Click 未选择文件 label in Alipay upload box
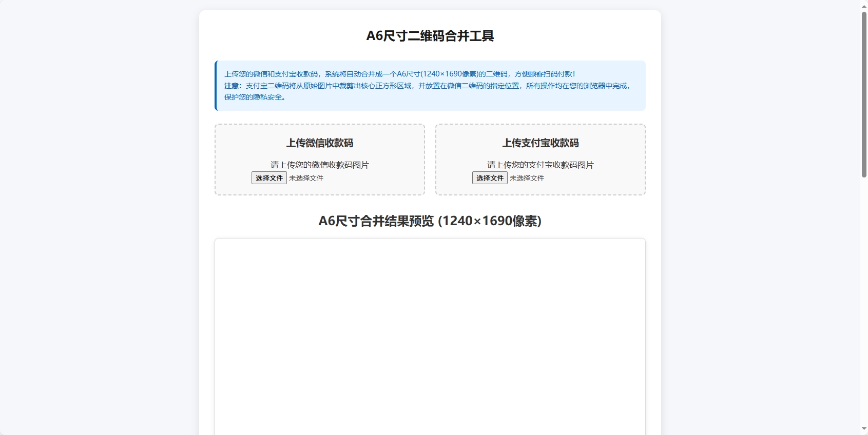Image resolution: width=868 pixels, height=435 pixels. tap(527, 178)
